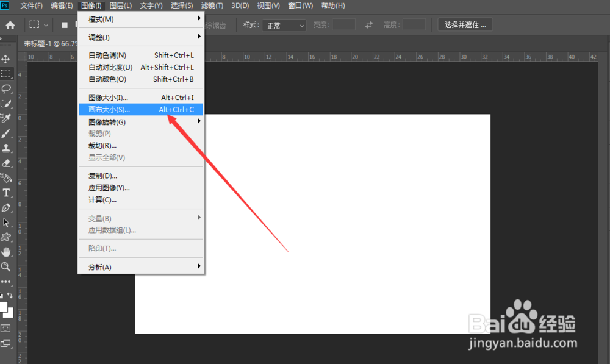Select the Custom Shape tool

pyautogui.click(x=6, y=237)
